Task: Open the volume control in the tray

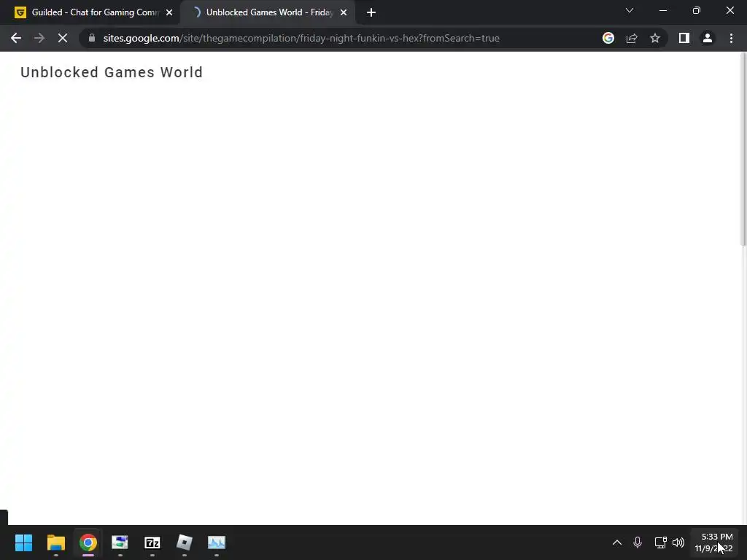Action: click(x=678, y=542)
